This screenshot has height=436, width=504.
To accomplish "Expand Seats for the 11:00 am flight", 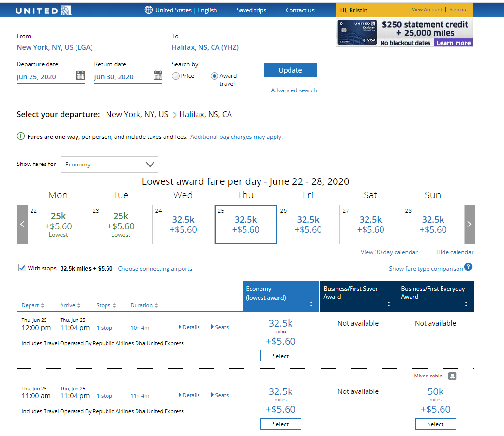I will pyautogui.click(x=220, y=395).
